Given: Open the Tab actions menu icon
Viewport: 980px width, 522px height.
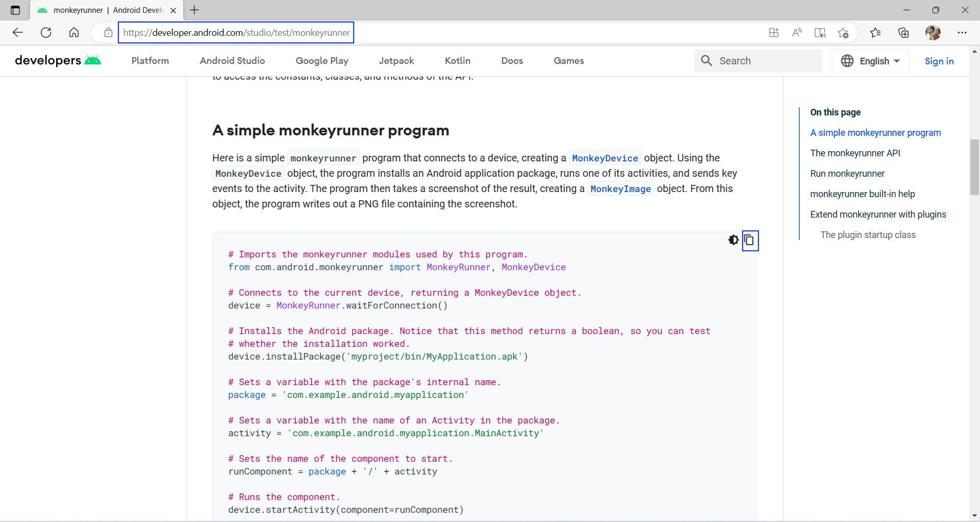Looking at the screenshot, I should tap(15, 10).
